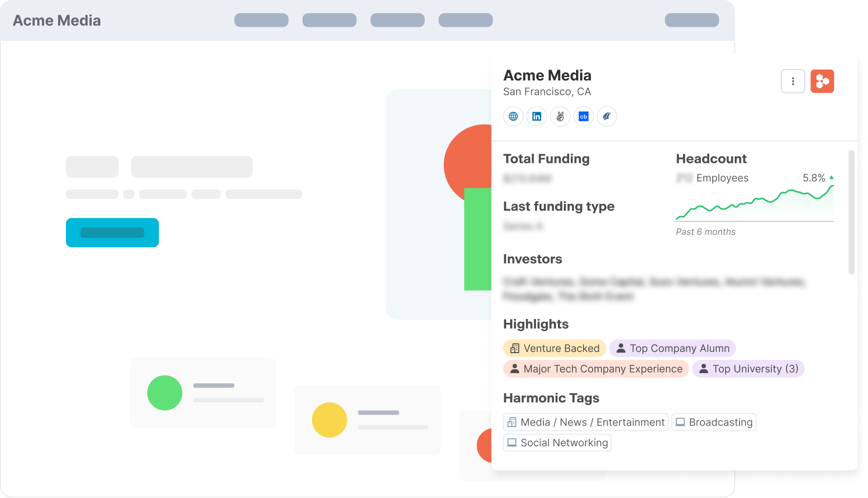Image resolution: width=868 pixels, height=498 pixels.
Task: Click the AngelList peace-hand icon
Action: (560, 117)
